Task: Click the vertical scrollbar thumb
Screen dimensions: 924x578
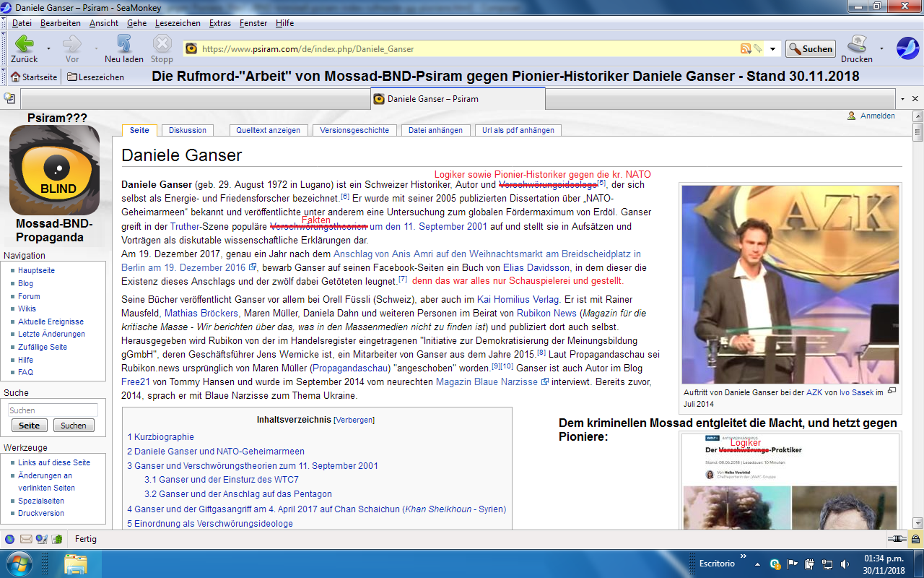Action: coord(918,132)
